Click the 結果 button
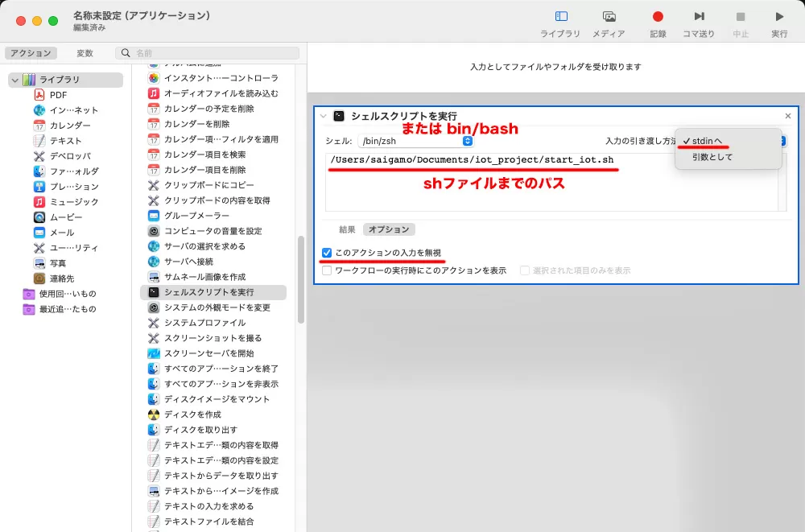Viewport: 805px width, 532px height. [x=347, y=229]
